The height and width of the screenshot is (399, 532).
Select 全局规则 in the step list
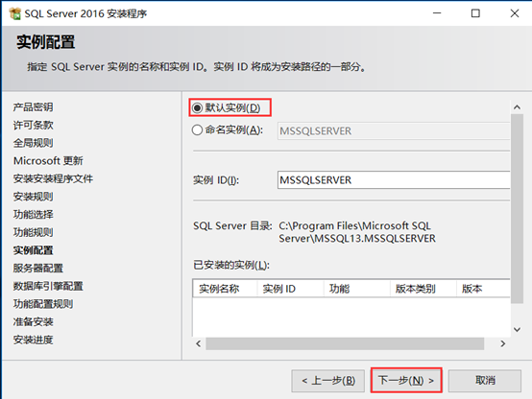33,143
